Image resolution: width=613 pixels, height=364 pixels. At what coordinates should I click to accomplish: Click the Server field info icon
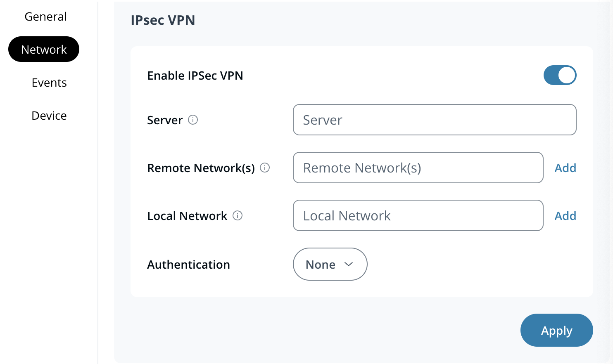coord(193,120)
